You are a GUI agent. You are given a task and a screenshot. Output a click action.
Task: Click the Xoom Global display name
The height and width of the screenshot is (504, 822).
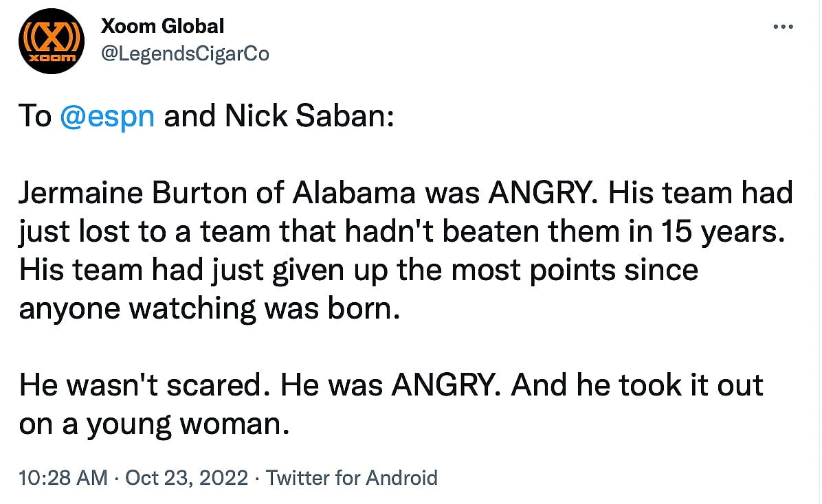[162, 26]
